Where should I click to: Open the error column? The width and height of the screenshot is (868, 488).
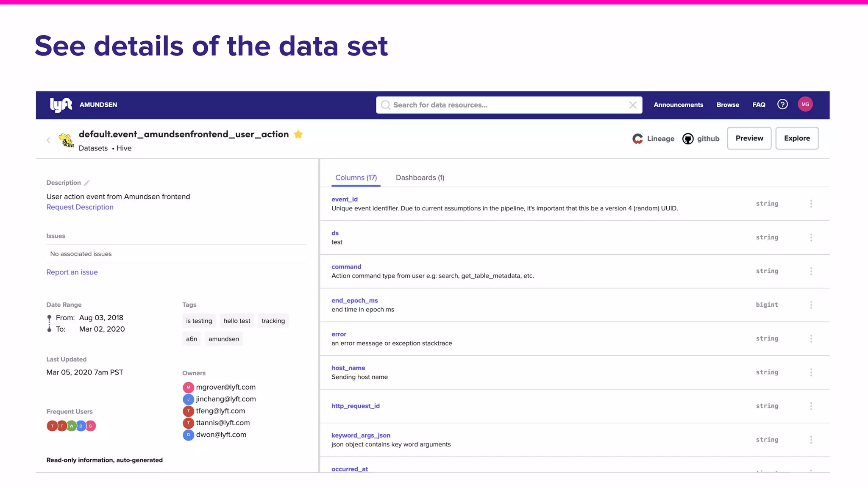pyautogui.click(x=339, y=334)
